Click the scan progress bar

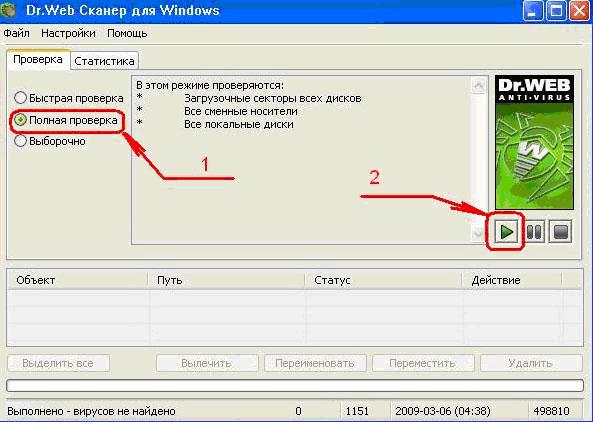[x=295, y=386]
